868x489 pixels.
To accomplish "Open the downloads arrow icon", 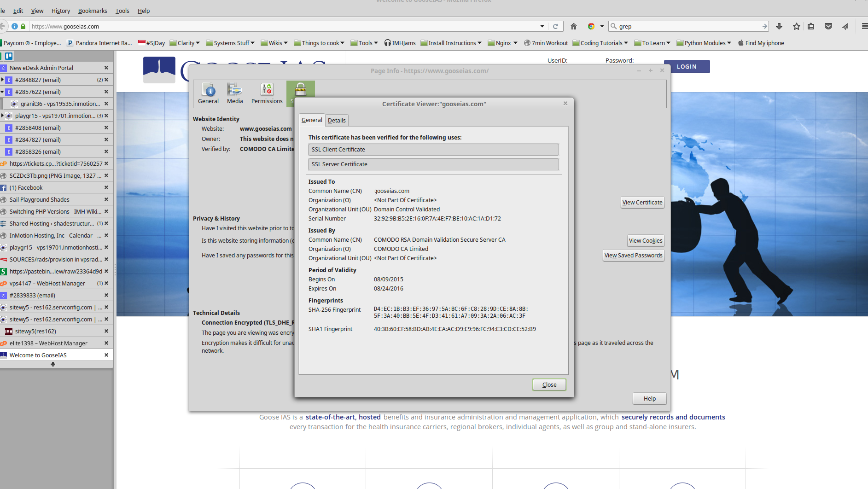I will tap(779, 26).
